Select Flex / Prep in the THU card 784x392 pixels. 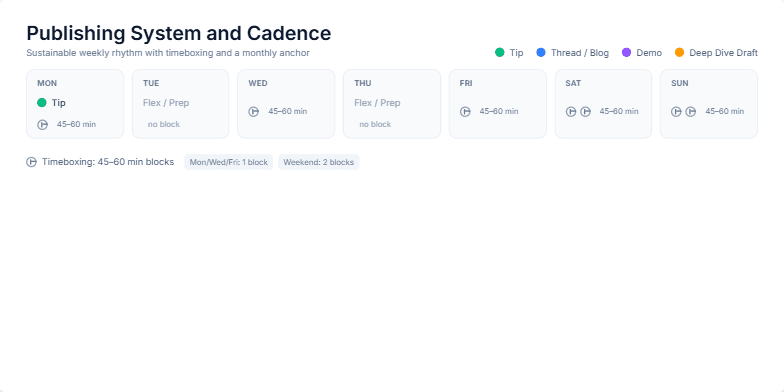pos(378,102)
